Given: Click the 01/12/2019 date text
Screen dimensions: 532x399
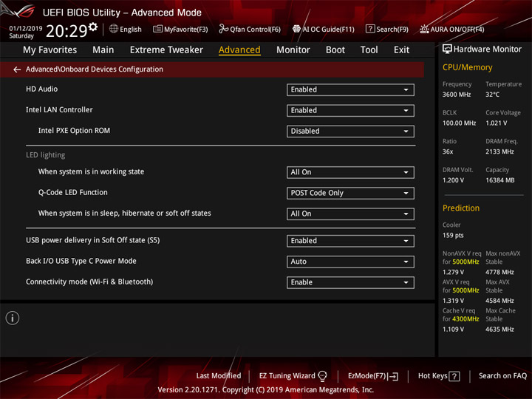Looking at the screenshot, I should (25, 28).
